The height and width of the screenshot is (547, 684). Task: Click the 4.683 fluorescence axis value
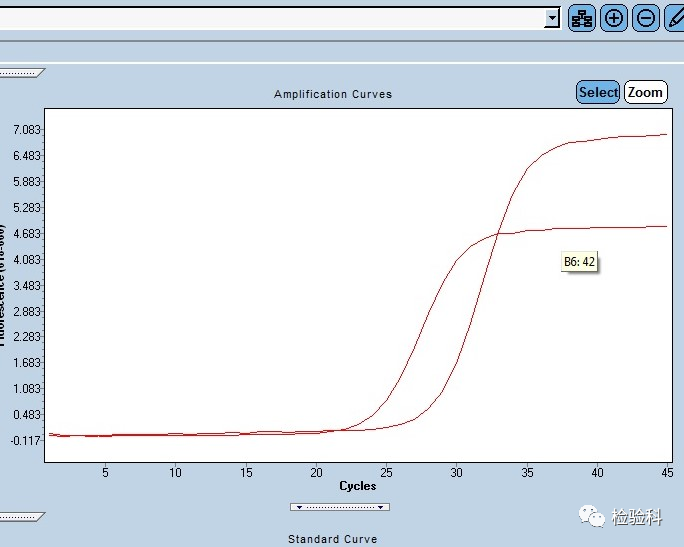pyautogui.click(x=27, y=233)
